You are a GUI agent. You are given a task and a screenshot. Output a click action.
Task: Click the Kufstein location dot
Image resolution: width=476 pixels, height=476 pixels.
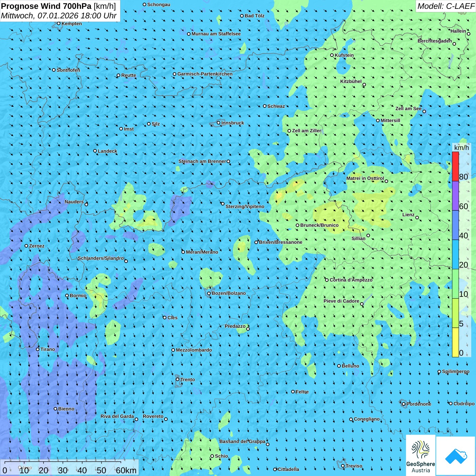coord(332,55)
